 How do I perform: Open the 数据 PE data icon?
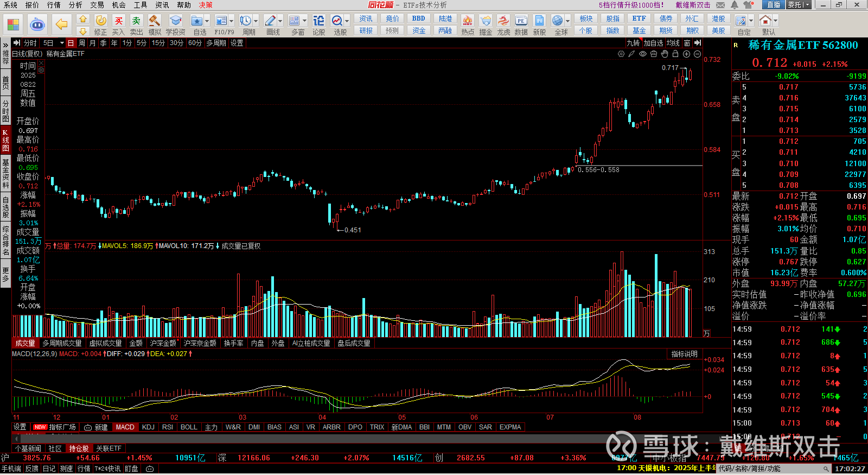(521, 25)
